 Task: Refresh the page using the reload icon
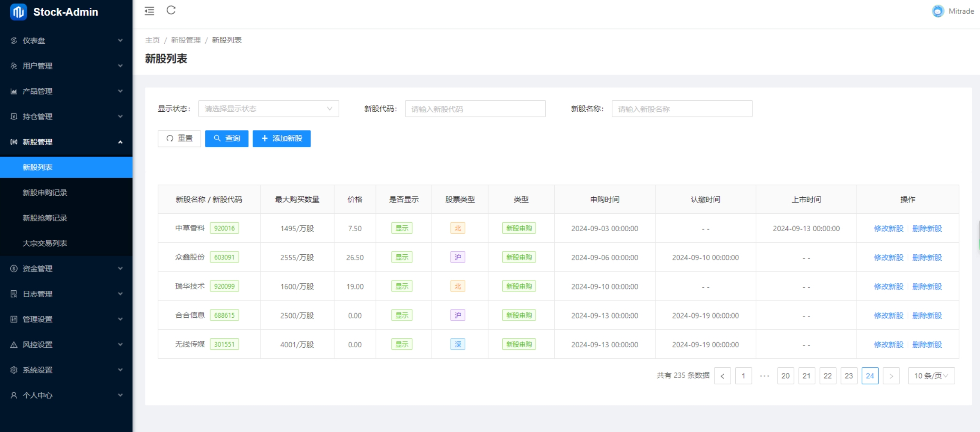[x=172, y=10]
